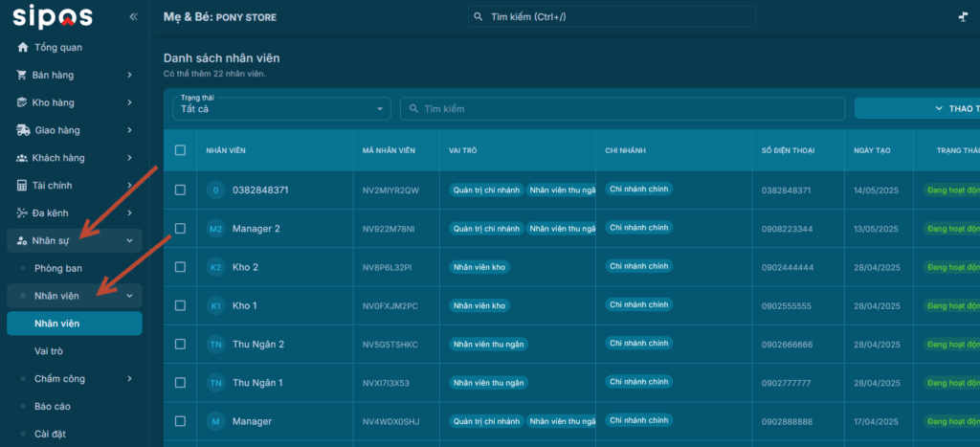Click M2 avatar of Manager 2

pos(215,229)
